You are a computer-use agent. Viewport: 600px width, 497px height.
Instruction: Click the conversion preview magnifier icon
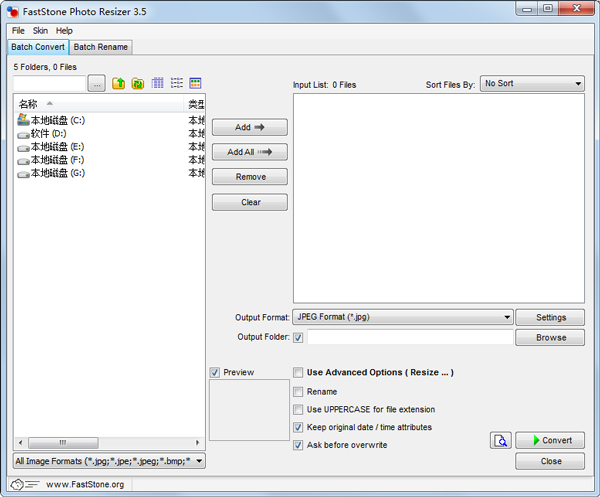click(502, 441)
